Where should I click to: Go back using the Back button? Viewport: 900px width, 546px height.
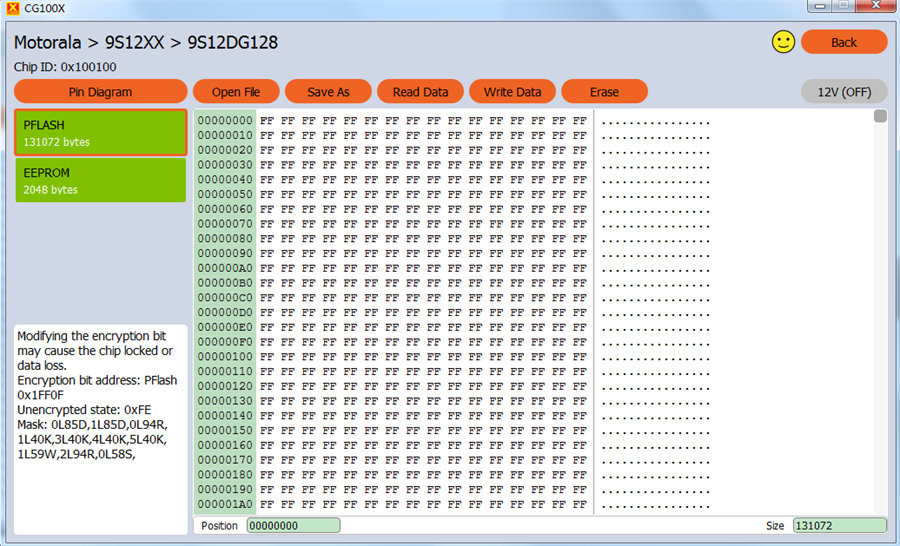click(x=844, y=42)
